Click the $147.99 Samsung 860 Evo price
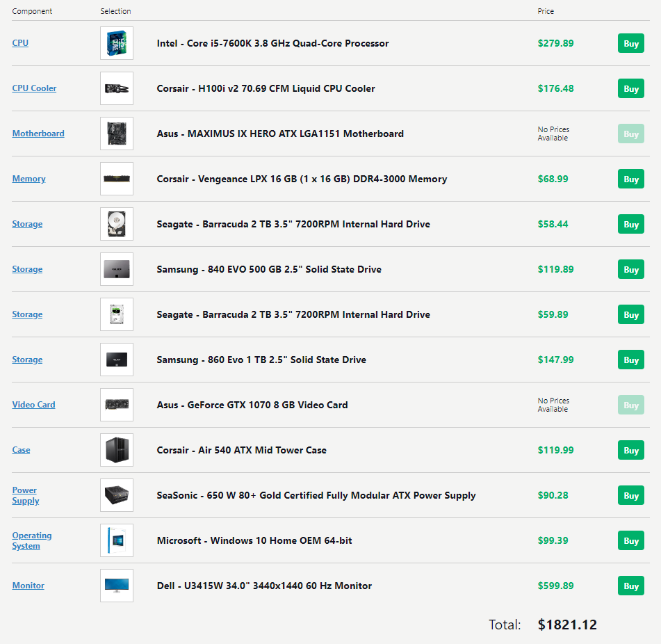Image resolution: width=661 pixels, height=644 pixels. pos(555,360)
